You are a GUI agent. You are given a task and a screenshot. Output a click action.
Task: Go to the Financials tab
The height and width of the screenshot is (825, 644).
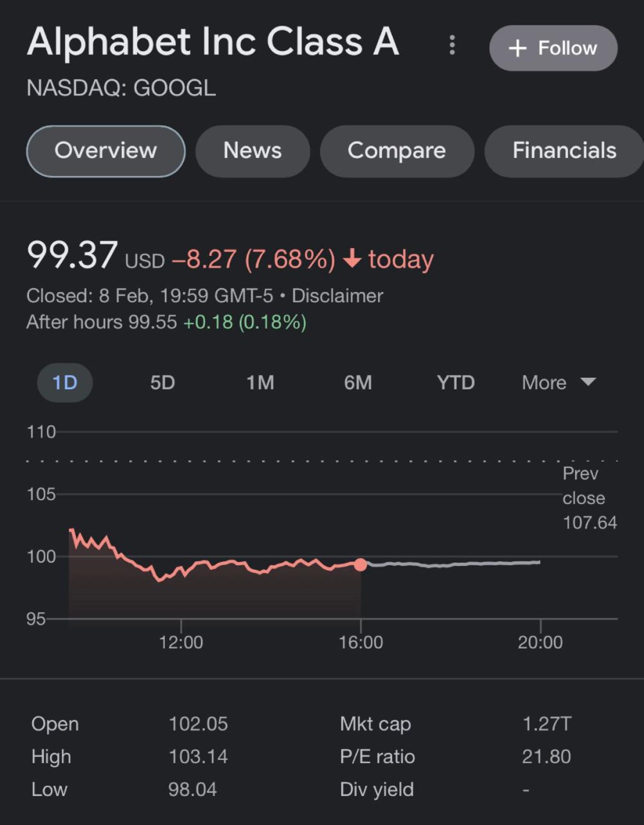[x=564, y=151]
